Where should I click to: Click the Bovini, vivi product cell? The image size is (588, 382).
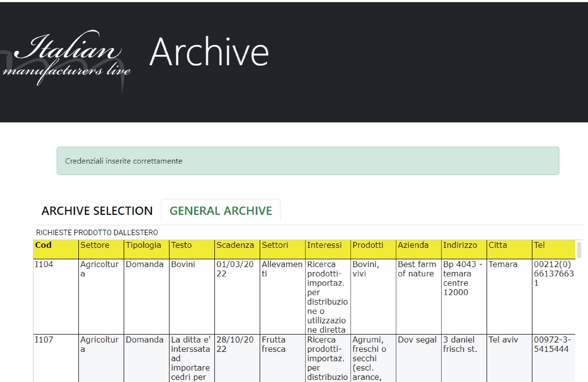373,297
